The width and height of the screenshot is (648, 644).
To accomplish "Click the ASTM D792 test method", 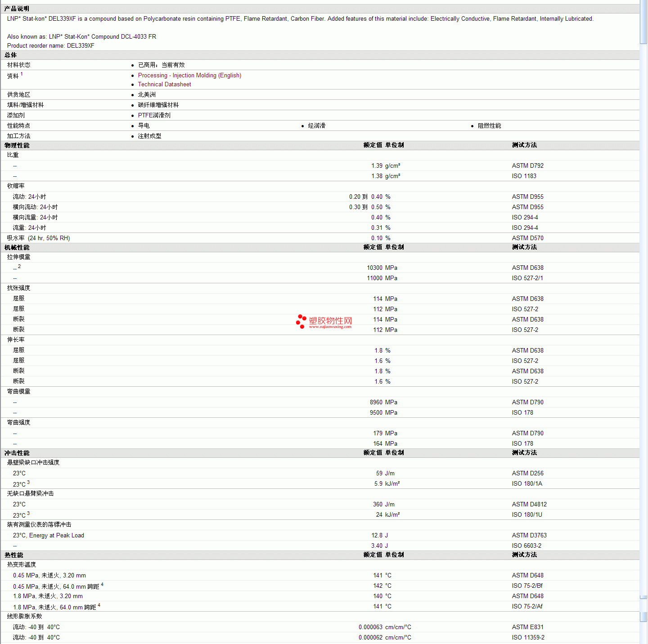I will pyautogui.click(x=528, y=166).
